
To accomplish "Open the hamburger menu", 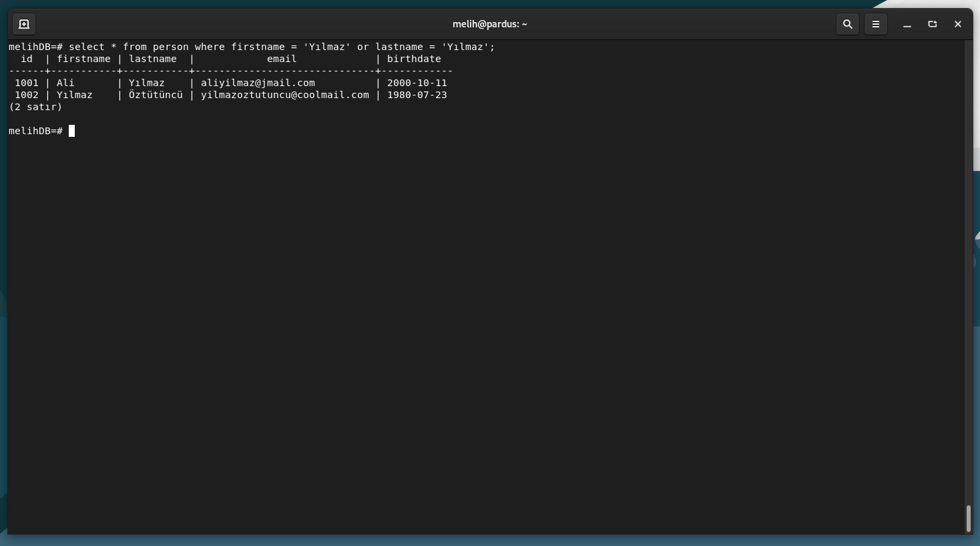I will 876,24.
